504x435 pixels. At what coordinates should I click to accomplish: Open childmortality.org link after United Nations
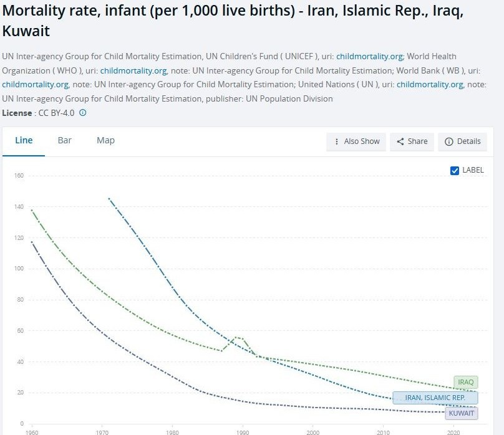click(x=430, y=84)
